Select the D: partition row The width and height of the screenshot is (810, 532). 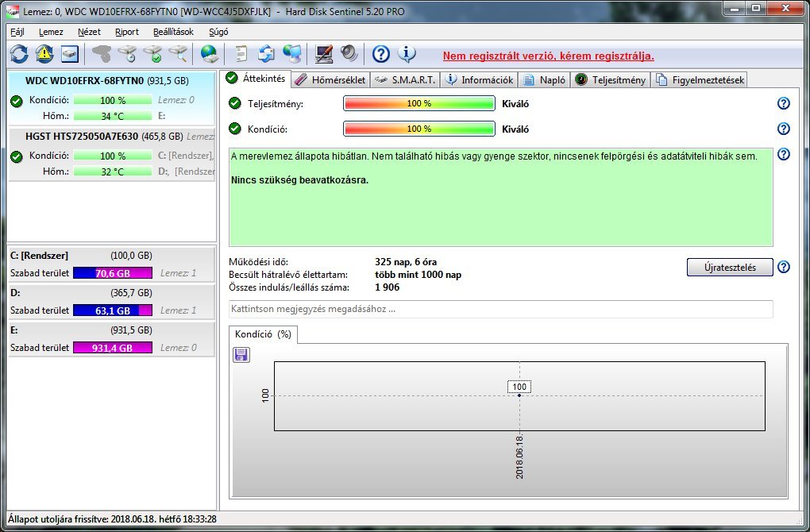point(111,302)
